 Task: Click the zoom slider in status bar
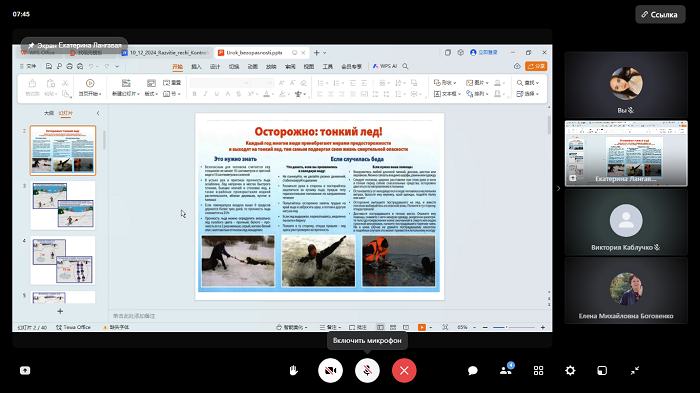pos(513,327)
